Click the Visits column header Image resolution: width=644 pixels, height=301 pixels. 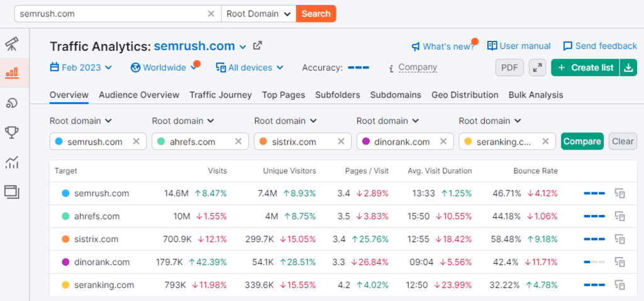217,171
